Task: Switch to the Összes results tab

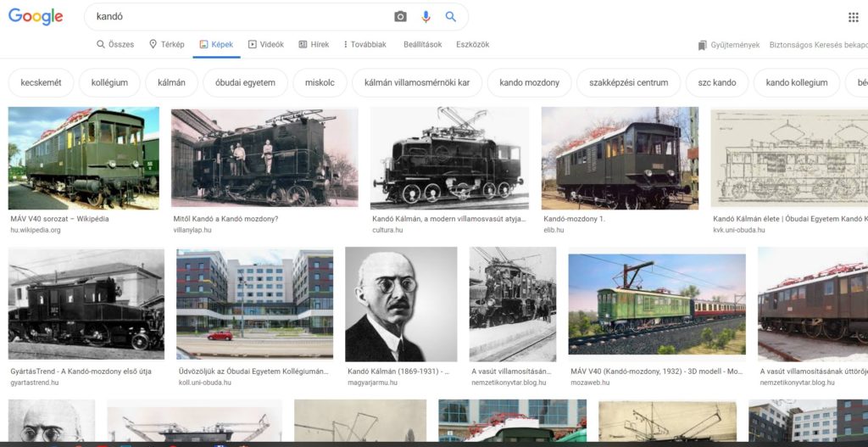Action: [x=115, y=44]
